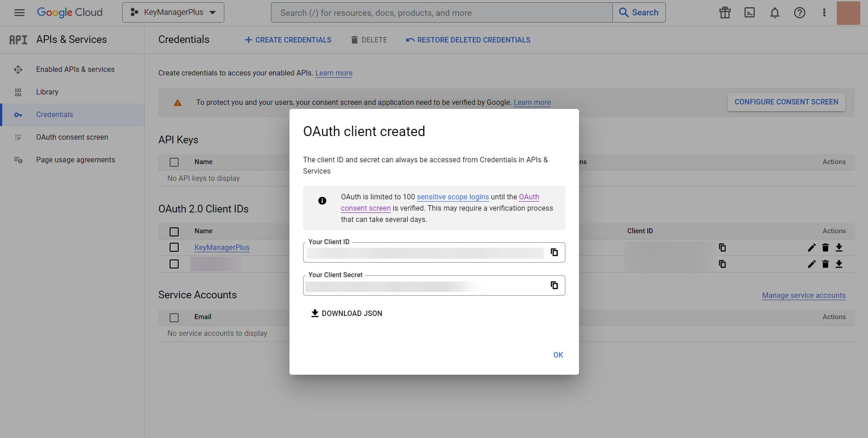Open the main navigation hamburger menu
Image resolution: width=868 pixels, height=438 pixels.
click(x=19, y=12)
